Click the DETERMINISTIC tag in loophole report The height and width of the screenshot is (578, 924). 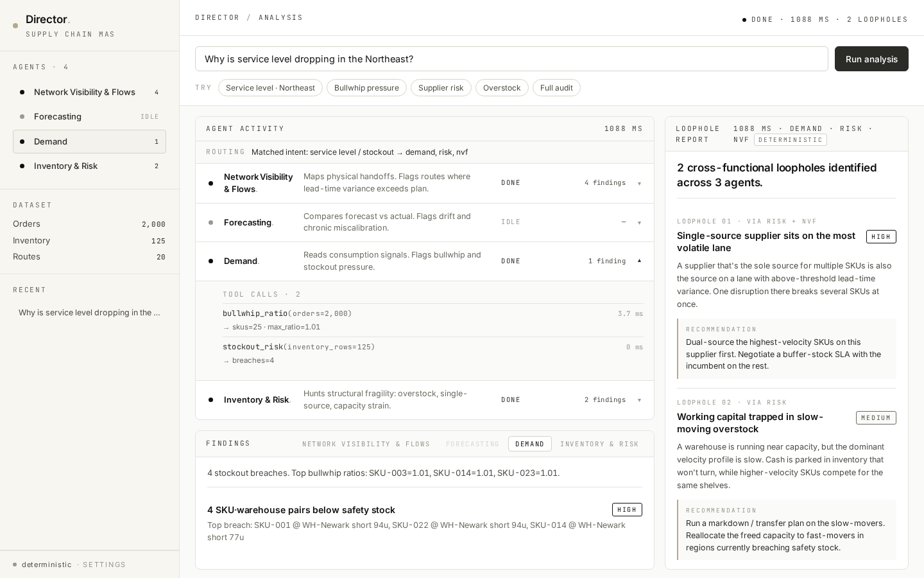tap(791, 140)
